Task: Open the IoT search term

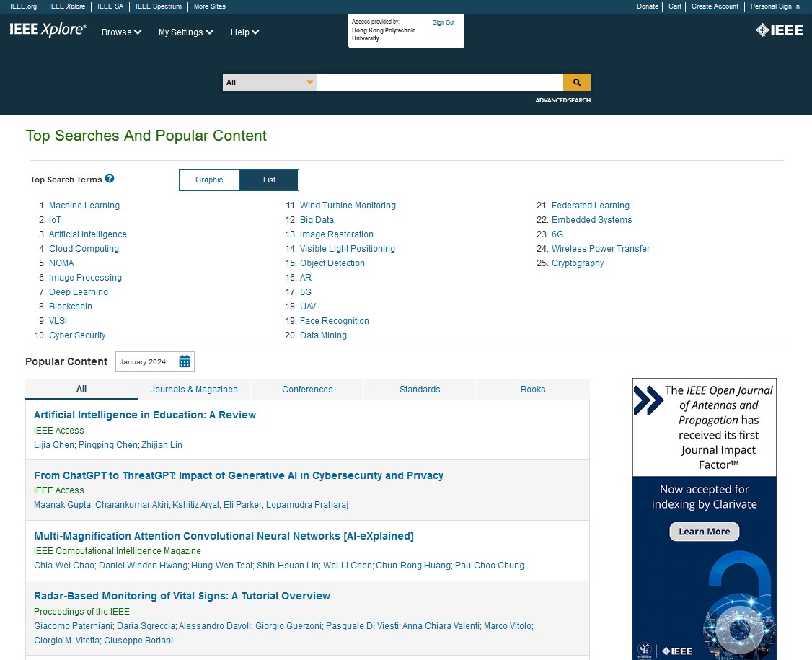Action: (55, 220)
